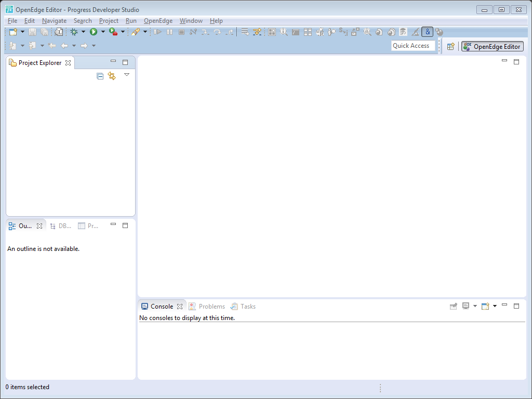
Task: Open the Window menu
Action: [x=191, y=21]
